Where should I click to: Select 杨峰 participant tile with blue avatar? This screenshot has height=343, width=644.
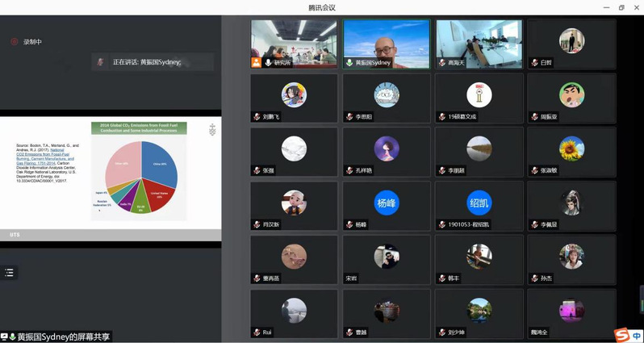tap(387, 207)
